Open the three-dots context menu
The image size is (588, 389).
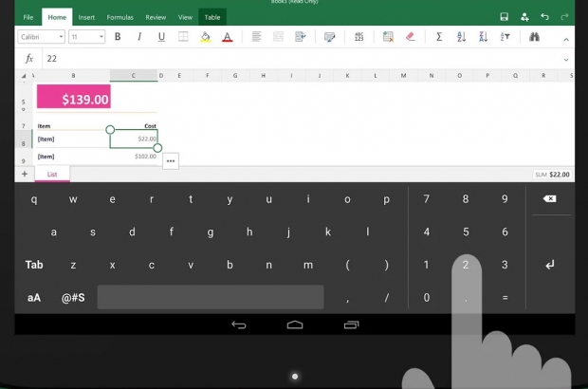click(171, 161)
